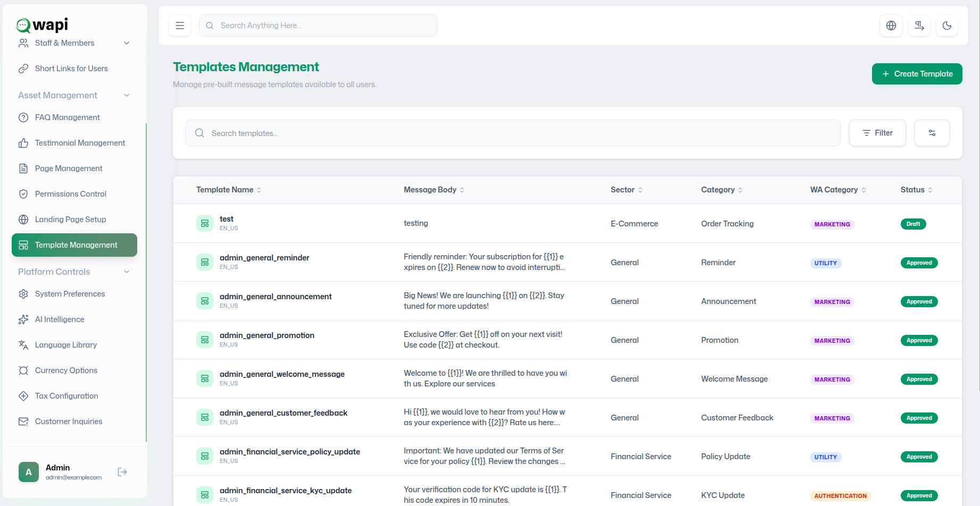Sort by Sector column
980x506 pixels.
tap(627, 190)
